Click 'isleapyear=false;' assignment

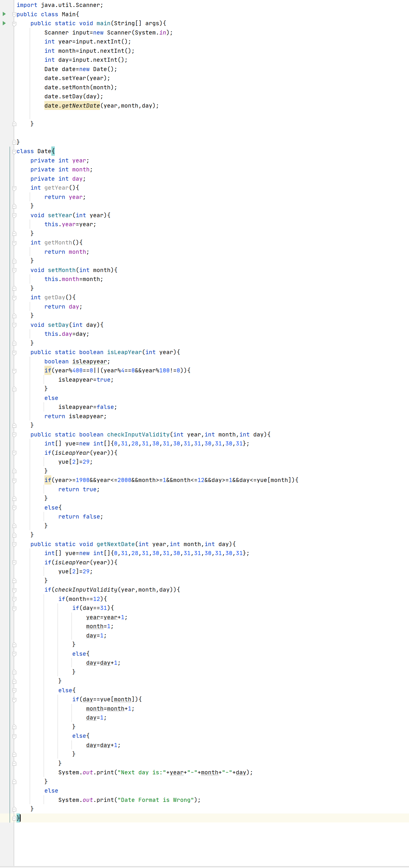pos(88,407)
